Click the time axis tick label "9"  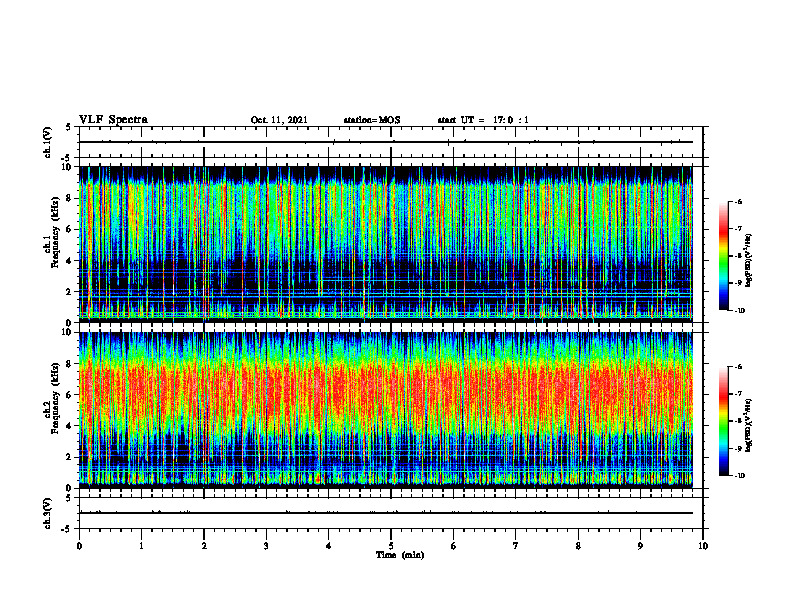[x=640, y=546]
